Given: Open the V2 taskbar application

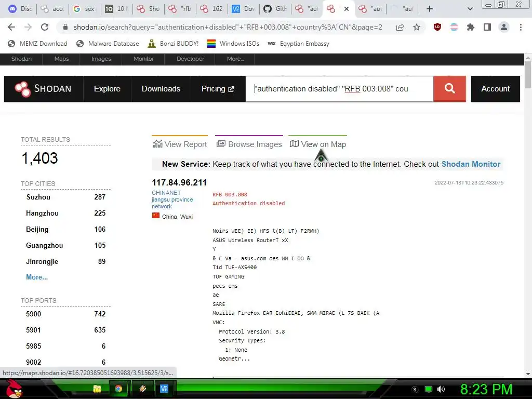Looking at the screenshot, I should pos(164,389).
